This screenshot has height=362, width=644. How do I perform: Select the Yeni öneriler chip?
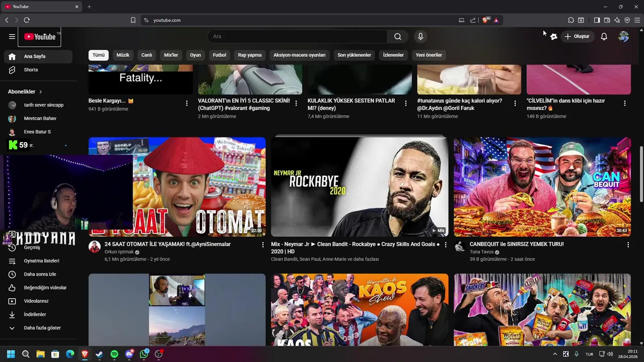429,55
